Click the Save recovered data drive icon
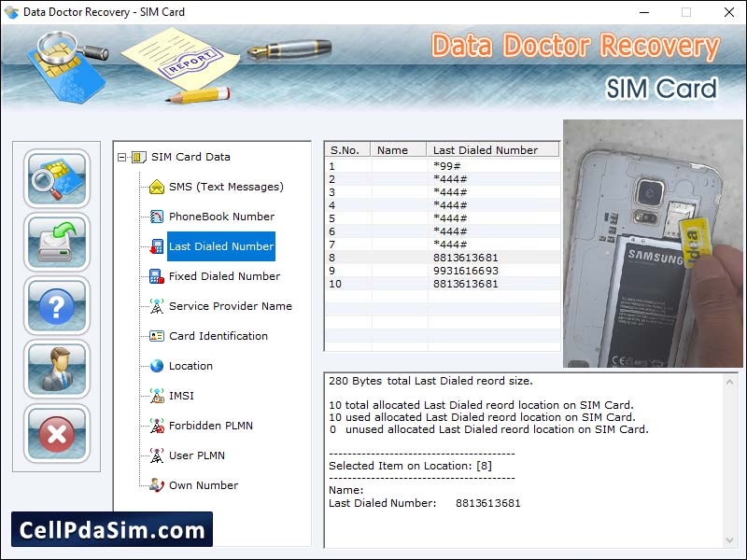 coord(57,243)
